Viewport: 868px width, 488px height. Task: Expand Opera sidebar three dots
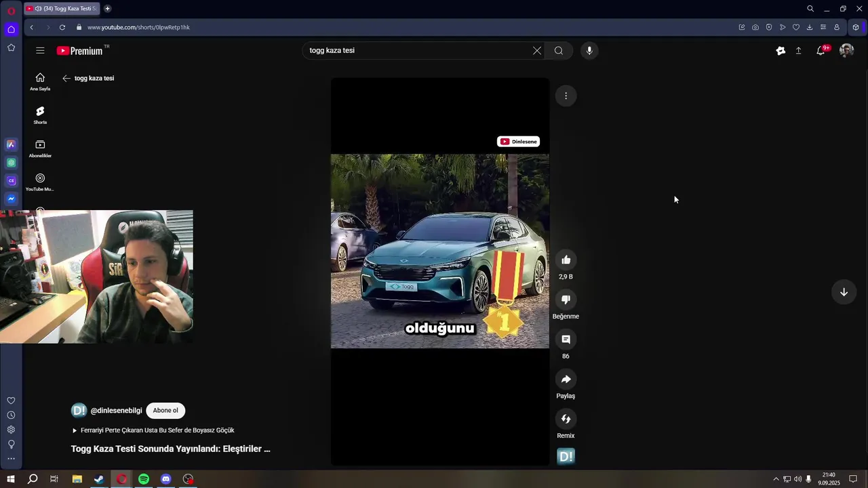coord(11,459)
